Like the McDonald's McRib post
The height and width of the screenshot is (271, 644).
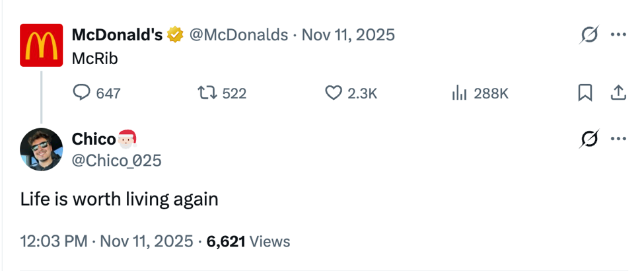(334, 93)
